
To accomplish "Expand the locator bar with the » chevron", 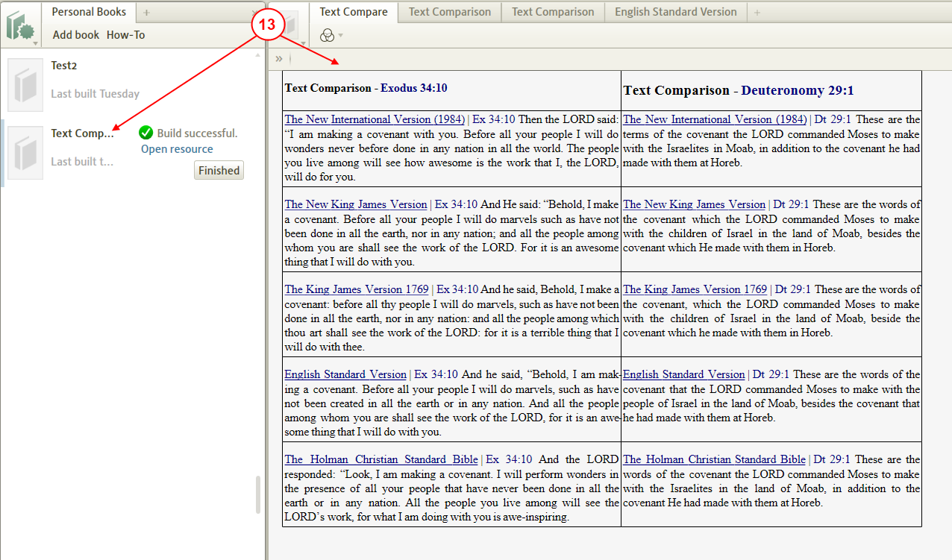I will click(278, 58).
